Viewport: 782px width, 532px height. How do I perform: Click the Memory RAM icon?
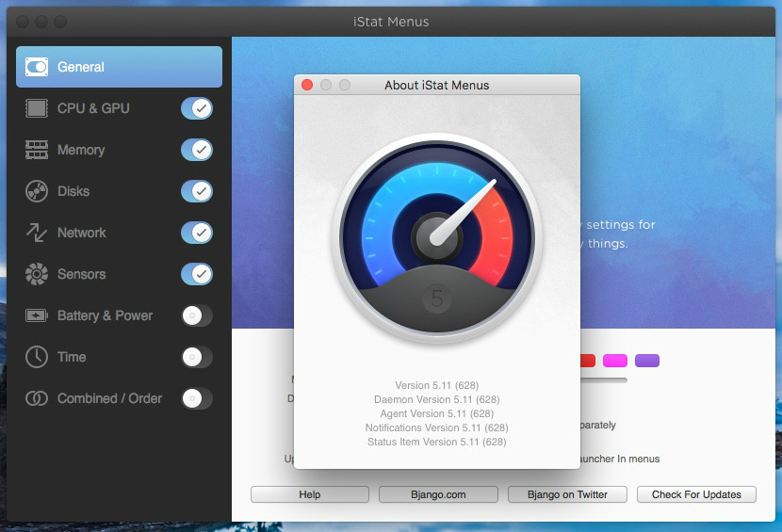37,150
